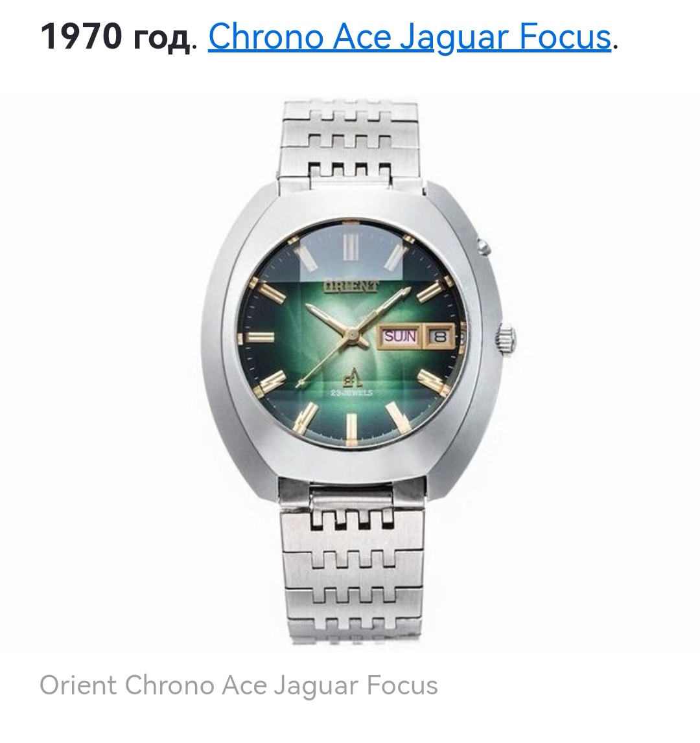Click the 6 o'clock gold index marker
Image resolution: width=700 pixels, height=743 pixels.
click(x=351, y=428)
